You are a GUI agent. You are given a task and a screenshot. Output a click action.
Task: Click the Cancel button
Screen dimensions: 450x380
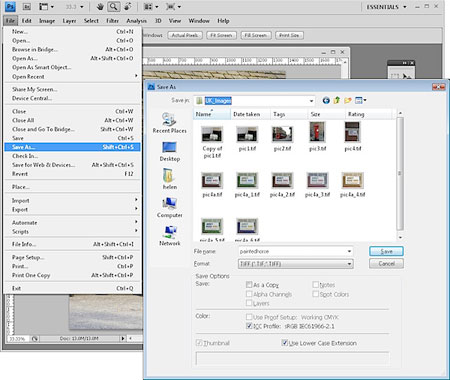point(386,264)
